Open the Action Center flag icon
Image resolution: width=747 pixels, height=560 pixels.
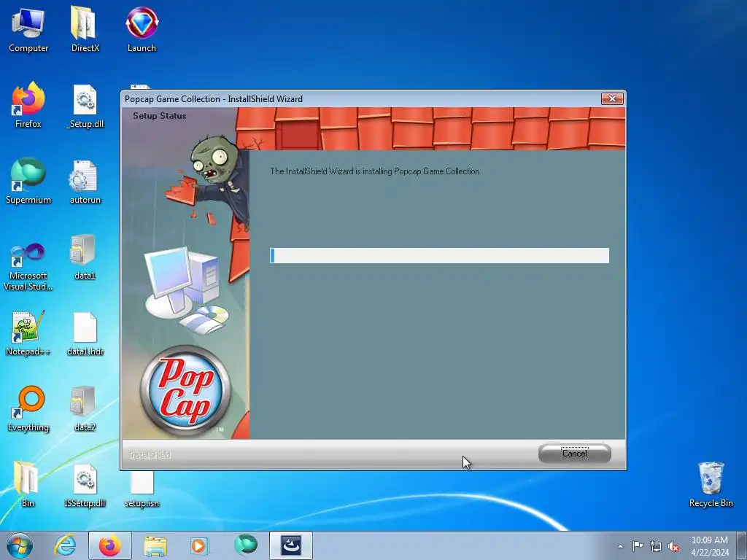(x=638, y=546)
